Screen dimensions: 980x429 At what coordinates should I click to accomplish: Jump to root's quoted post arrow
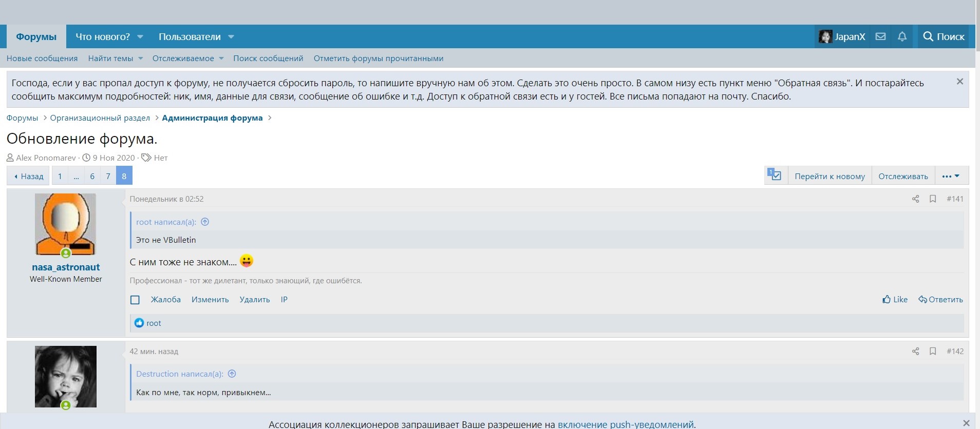(205, 222)
